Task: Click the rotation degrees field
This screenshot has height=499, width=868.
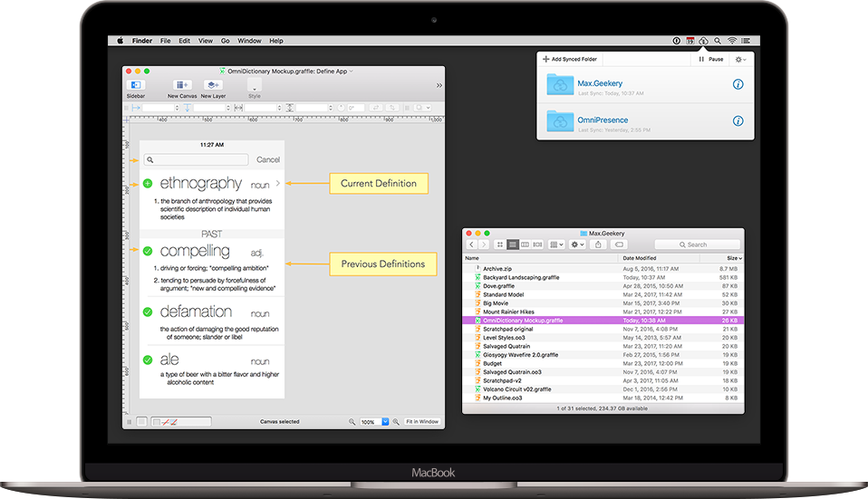Action: 356,108
